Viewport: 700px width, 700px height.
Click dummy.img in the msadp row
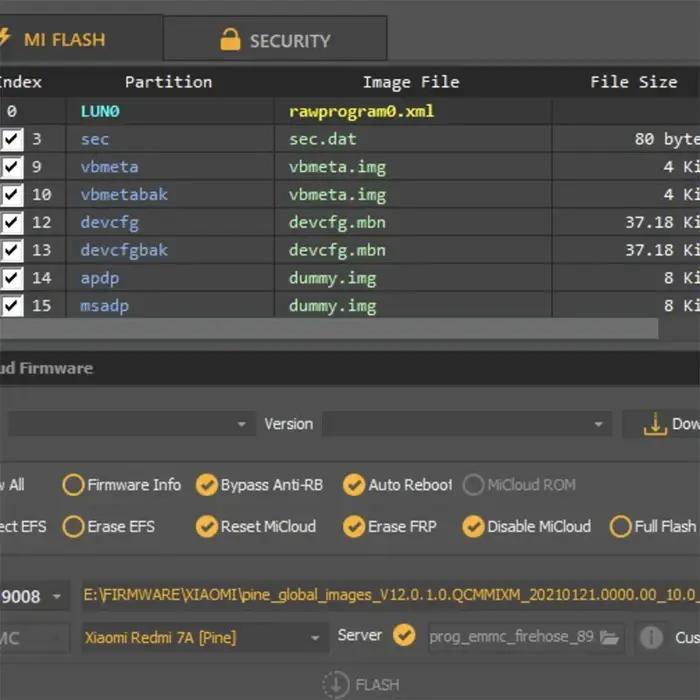pos(332,306)
